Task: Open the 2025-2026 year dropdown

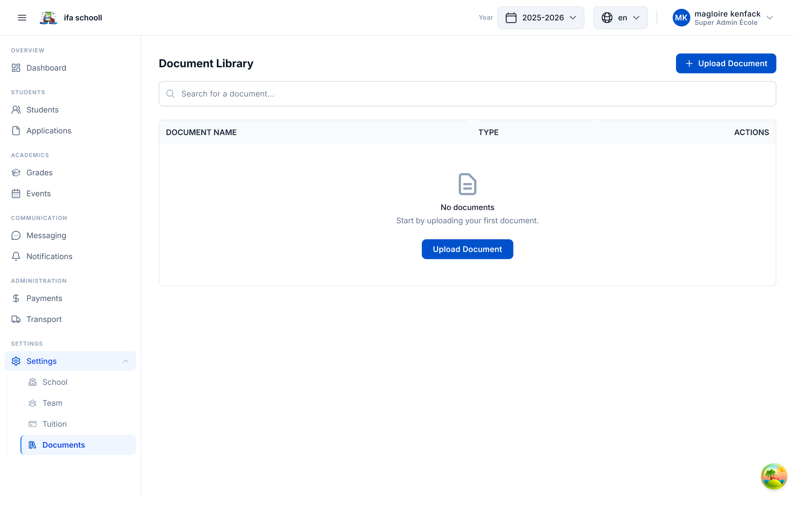Action: [541, 18]
